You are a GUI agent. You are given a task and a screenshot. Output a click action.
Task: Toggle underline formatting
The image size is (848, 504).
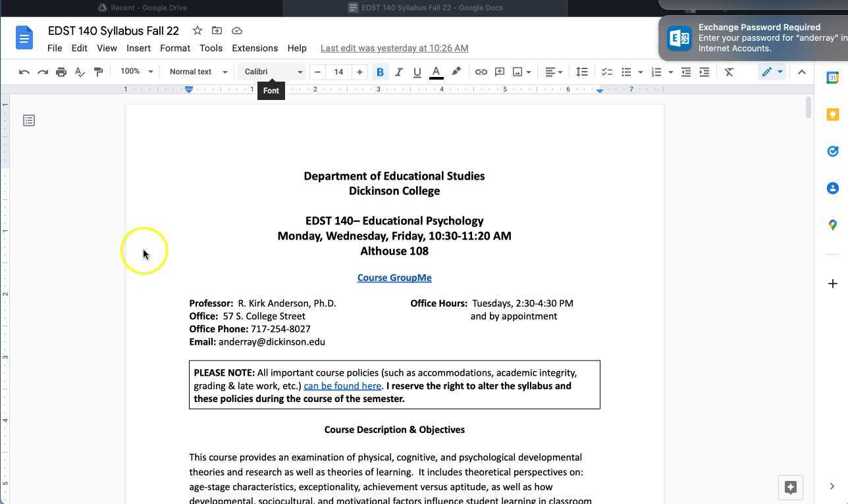417,72
